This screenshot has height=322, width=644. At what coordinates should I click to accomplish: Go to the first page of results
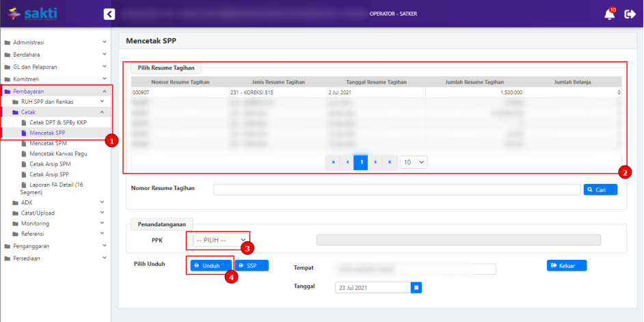[x=333, y=162]
